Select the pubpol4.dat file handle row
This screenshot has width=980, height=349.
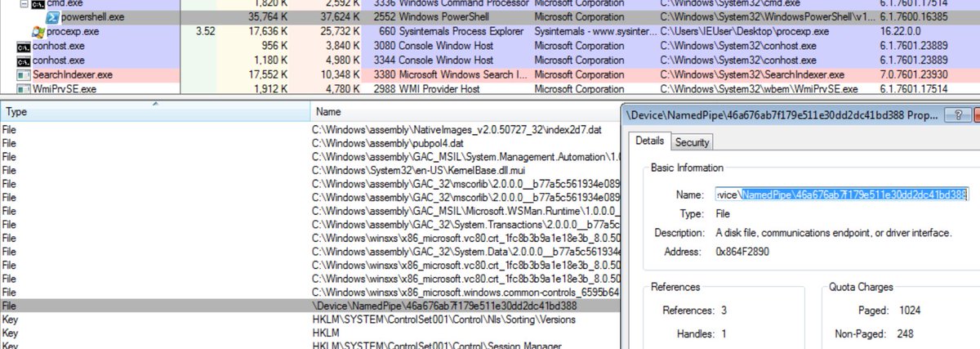310,143
